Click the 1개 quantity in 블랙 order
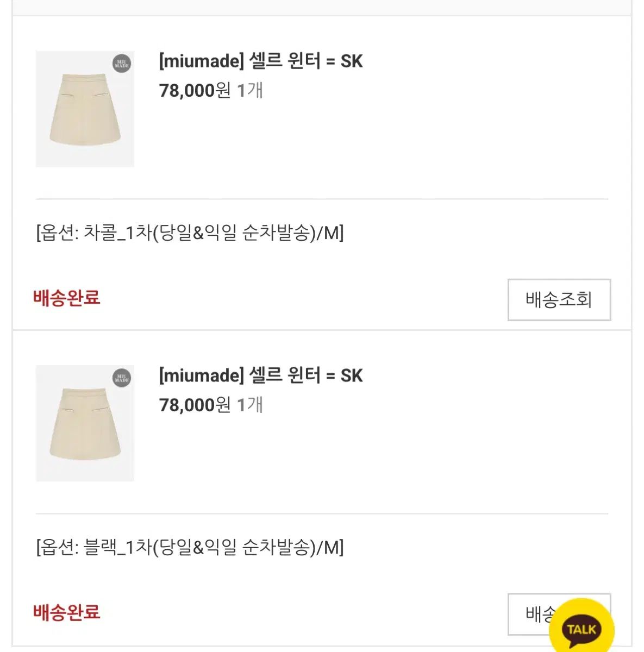 (251, 405)
